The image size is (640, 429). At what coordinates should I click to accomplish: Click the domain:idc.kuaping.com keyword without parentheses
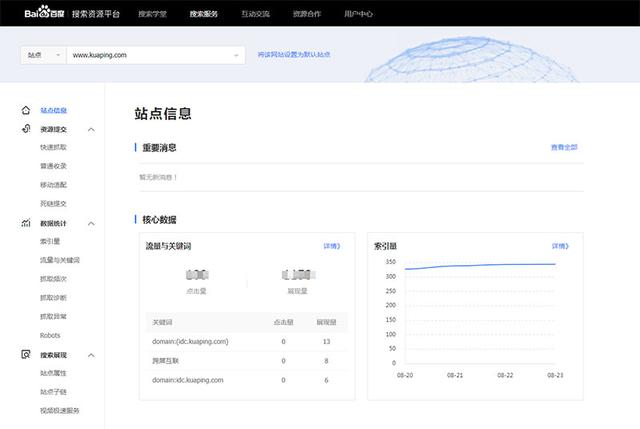click(187, 380)
